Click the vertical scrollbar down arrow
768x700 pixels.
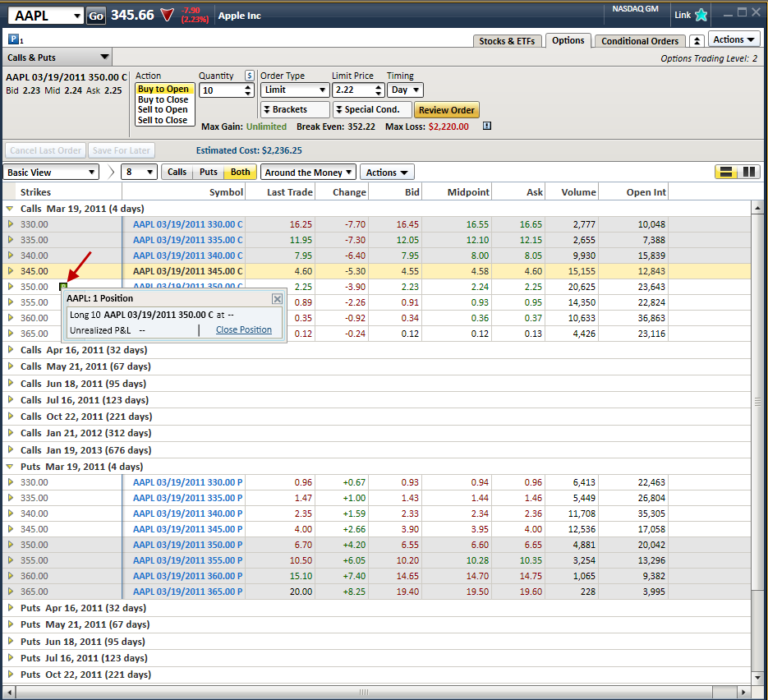[x=757, y=678]
